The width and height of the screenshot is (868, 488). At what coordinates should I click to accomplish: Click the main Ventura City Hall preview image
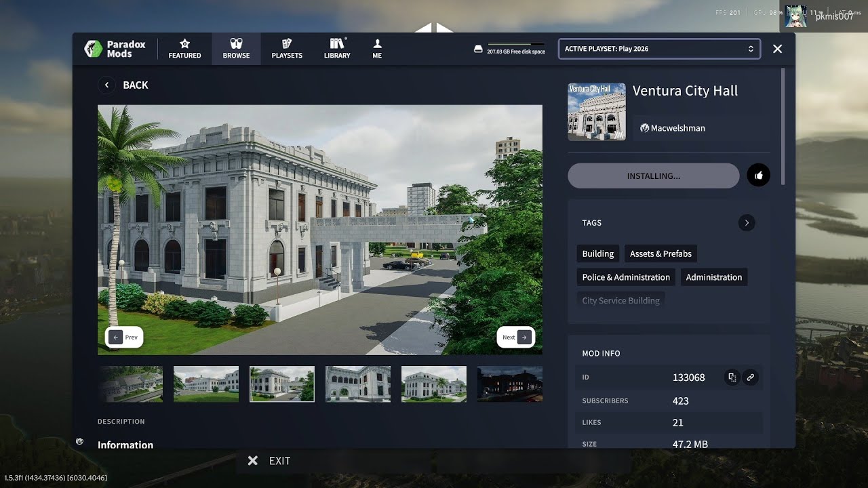point(320,230)
